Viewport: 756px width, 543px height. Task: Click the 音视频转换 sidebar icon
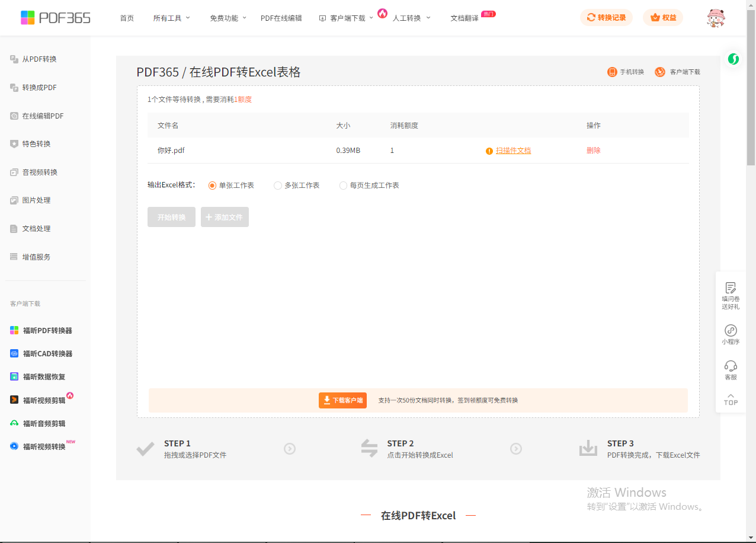[14, 173]
